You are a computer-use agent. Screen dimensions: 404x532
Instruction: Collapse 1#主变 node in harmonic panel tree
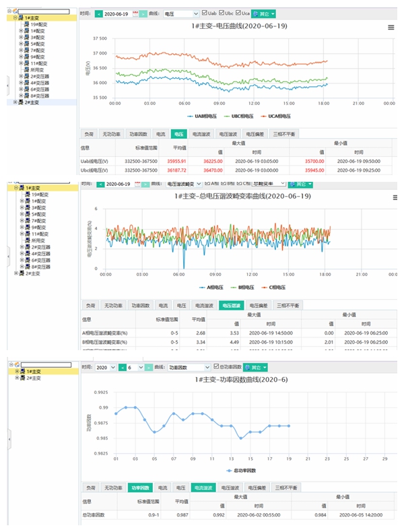click(x=15, y=188)
